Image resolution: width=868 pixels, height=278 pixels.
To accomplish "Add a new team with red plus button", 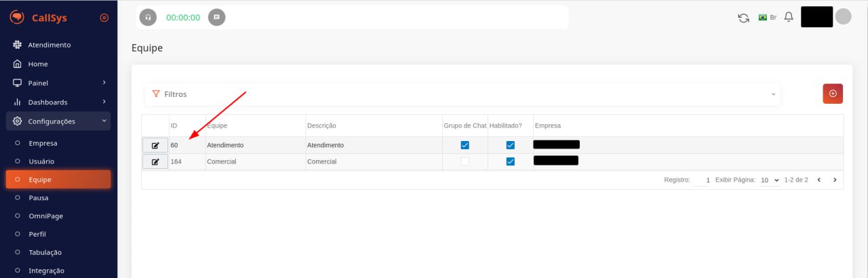I will coord(833,94).
